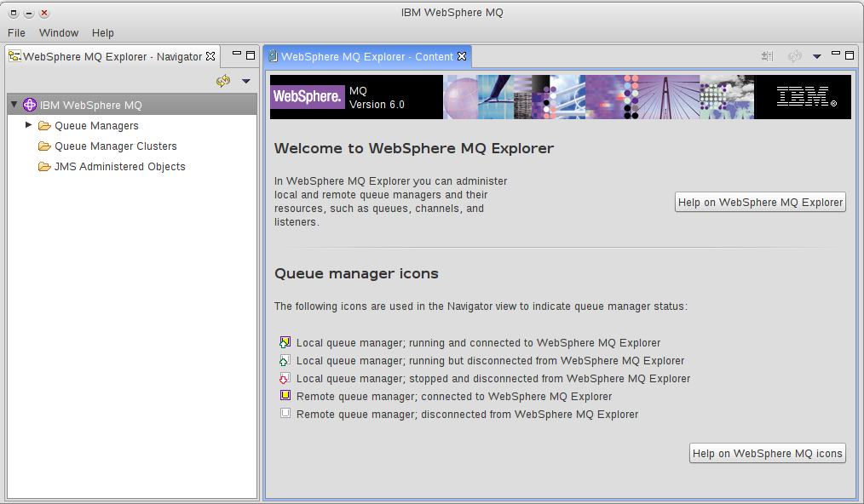Screen dimensions: 864x504
Task: Click the JMS Administered Objects folder icon
Action: 44,167
